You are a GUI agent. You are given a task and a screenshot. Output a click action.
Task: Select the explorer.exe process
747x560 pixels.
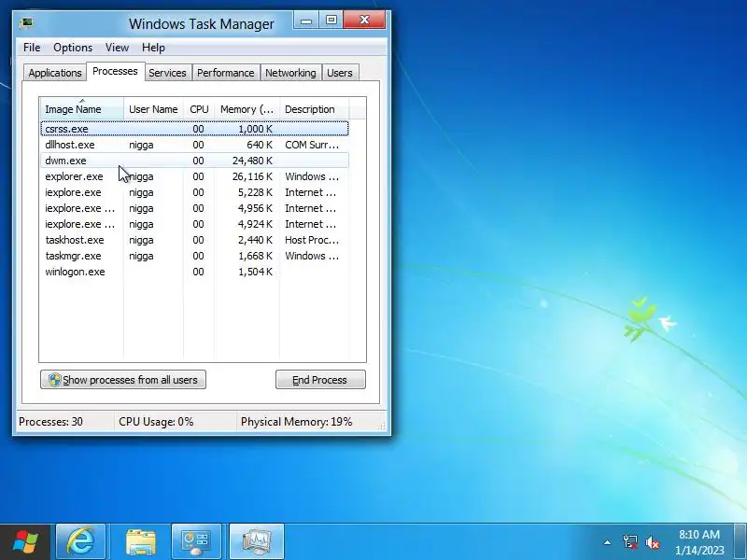195,176
